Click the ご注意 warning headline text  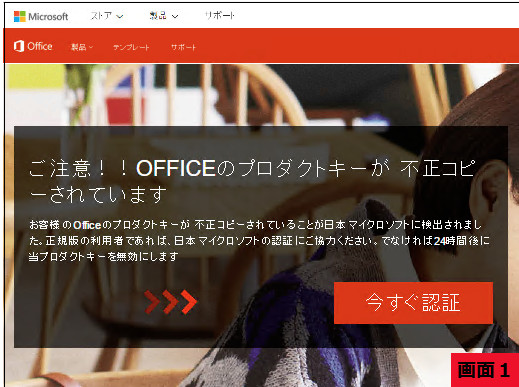[252, 181]
